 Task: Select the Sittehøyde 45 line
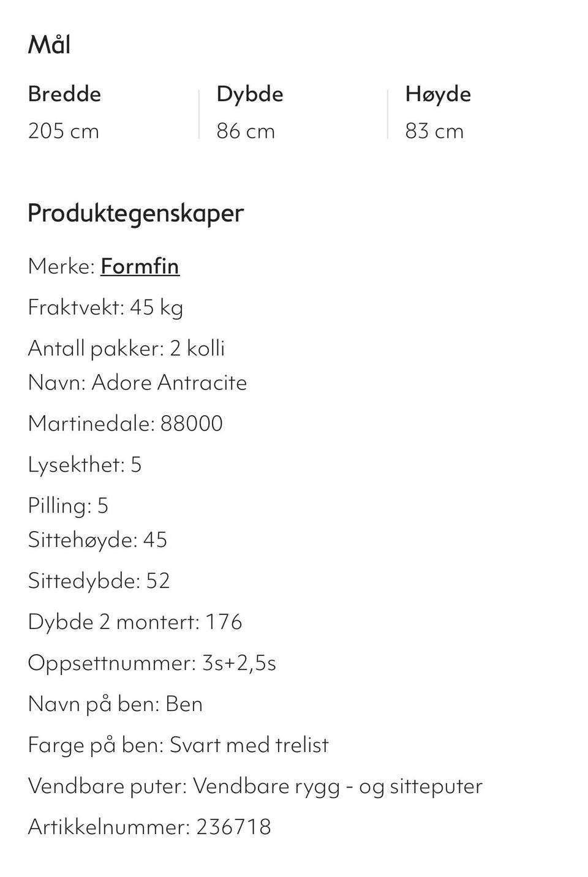[x=97, y=540]
